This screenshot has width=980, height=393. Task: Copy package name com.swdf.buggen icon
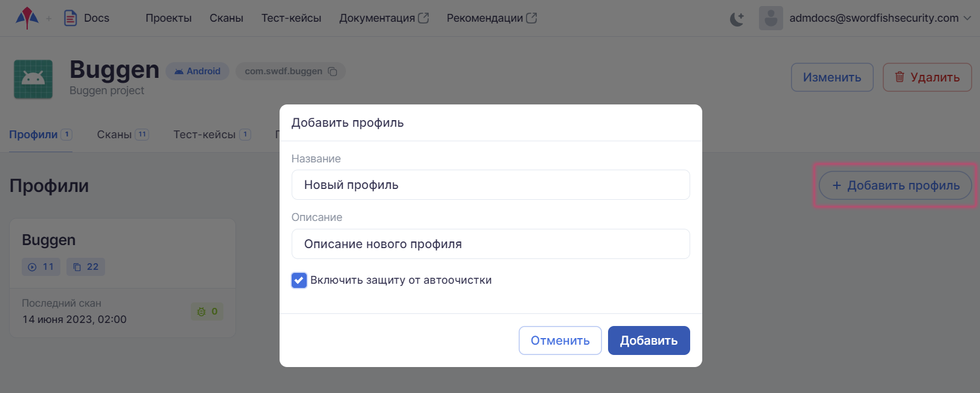(x=333, y=71)
